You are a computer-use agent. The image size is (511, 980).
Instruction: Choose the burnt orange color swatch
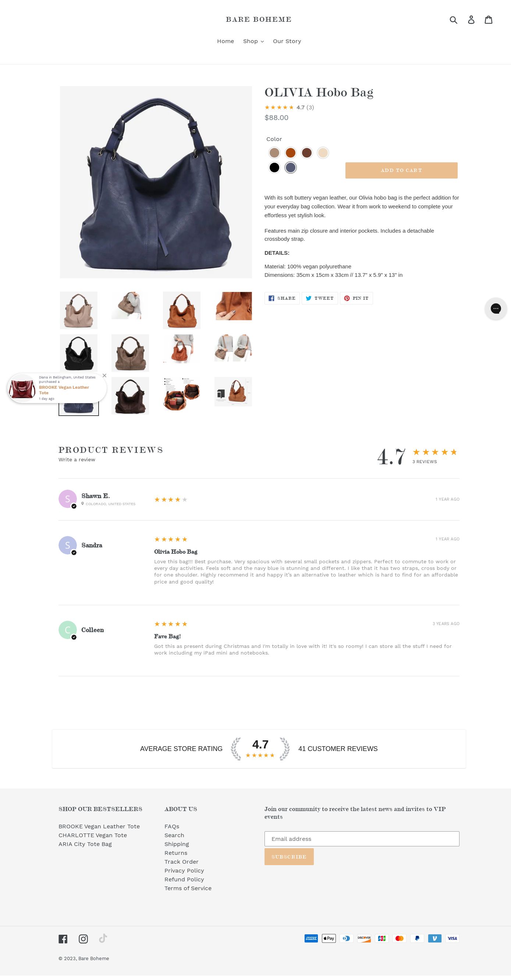pos(291,153)
